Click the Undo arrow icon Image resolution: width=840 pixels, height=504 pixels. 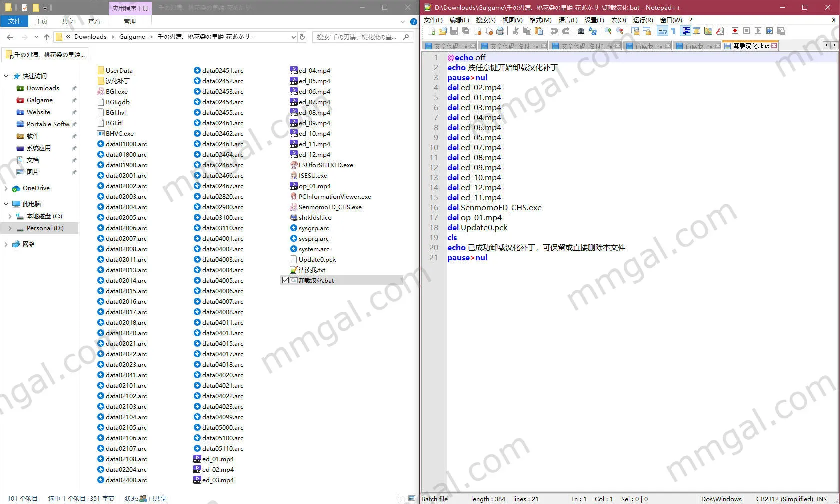[x=554, y=31]
